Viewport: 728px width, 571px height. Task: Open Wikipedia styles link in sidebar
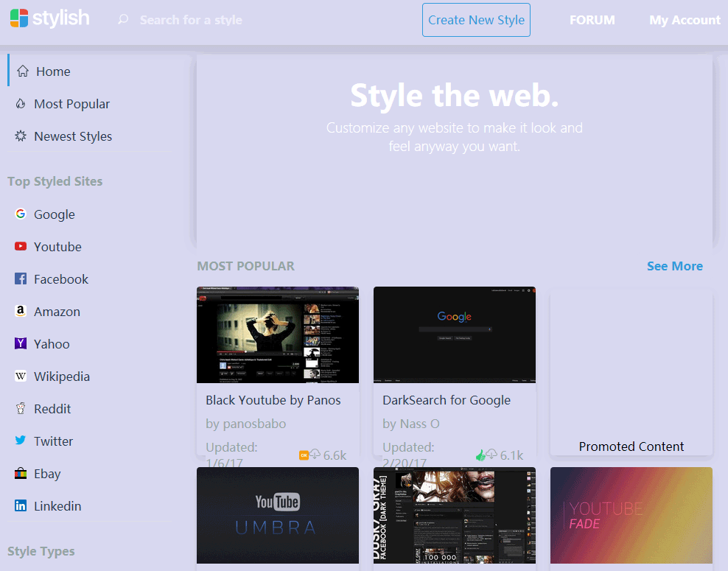(x=62, y=376)
